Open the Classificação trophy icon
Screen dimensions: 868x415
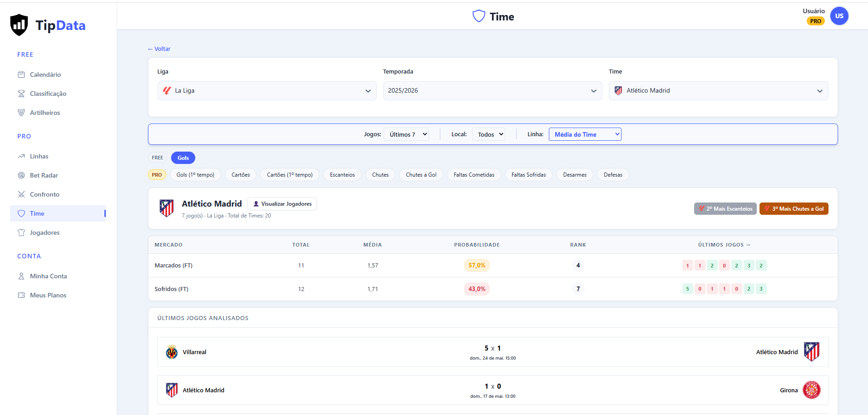point(21,94)
